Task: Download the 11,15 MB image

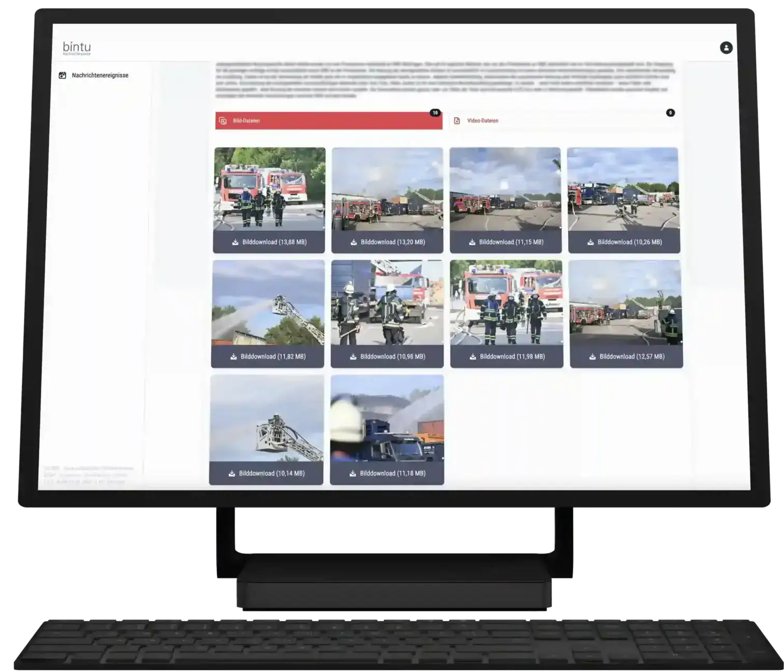Action: (506, 242)
